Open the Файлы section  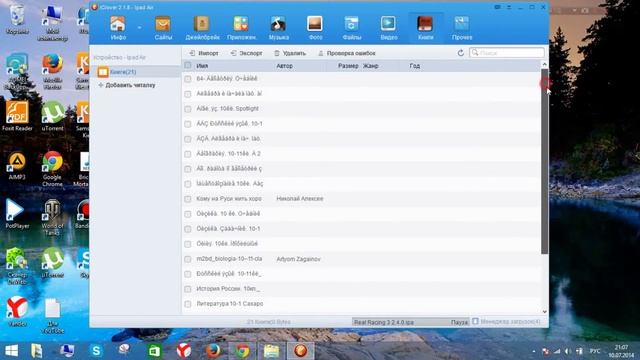click(351, 28)
